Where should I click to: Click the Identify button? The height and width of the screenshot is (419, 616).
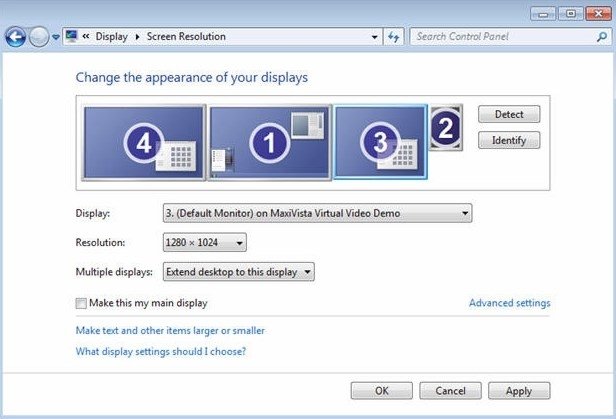(x=509, y=140)
